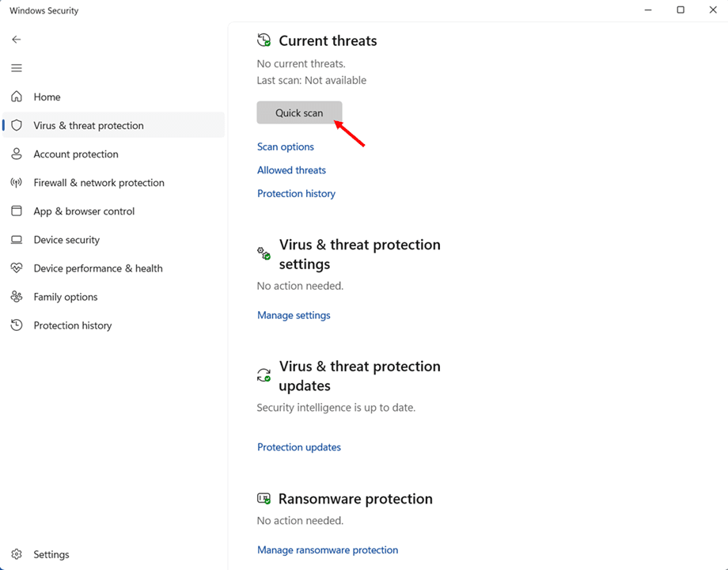Click the Device performance heart icon
Viewport: 728px width, 570px height.
pyautogui.click(x=17, y=268)
